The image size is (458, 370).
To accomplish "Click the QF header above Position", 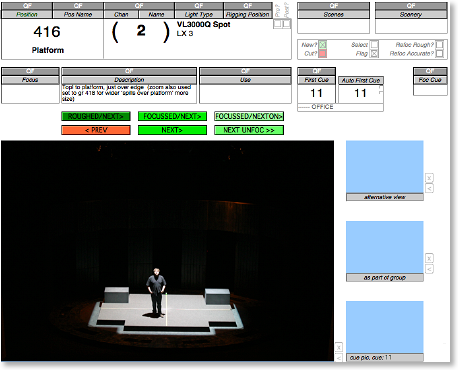I will coord(27,6).
